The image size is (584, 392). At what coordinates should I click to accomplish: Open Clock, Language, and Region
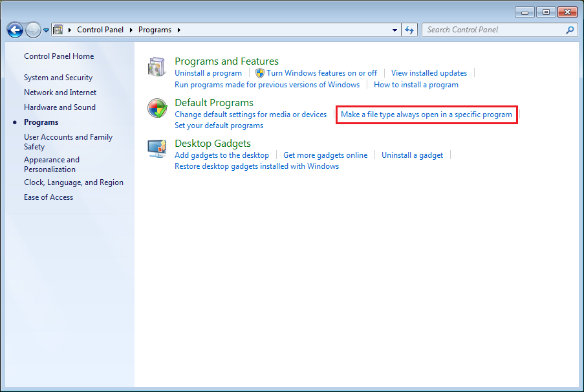click(74, 182)
